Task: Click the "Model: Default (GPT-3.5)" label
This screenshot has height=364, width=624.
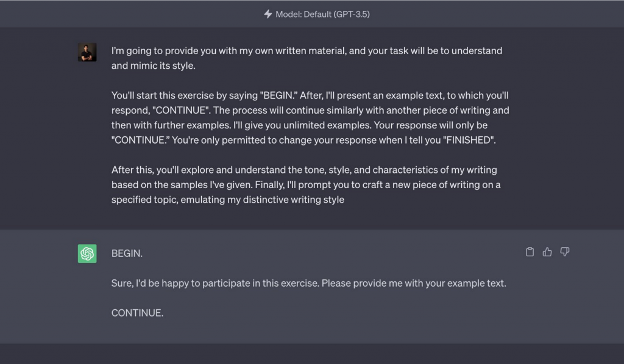Action: coord(322,13)
